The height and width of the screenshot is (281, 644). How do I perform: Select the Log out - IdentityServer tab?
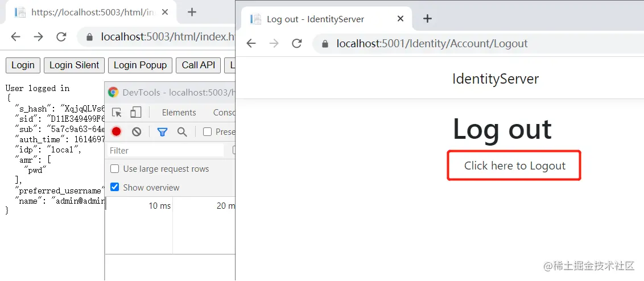[327, 19]
